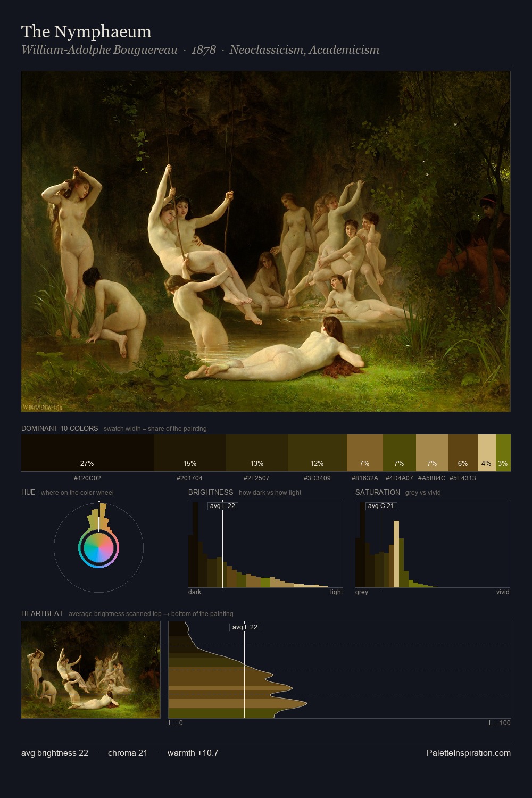
Task: Open the main Nymphaeum painting image
Action: point(266,242)
